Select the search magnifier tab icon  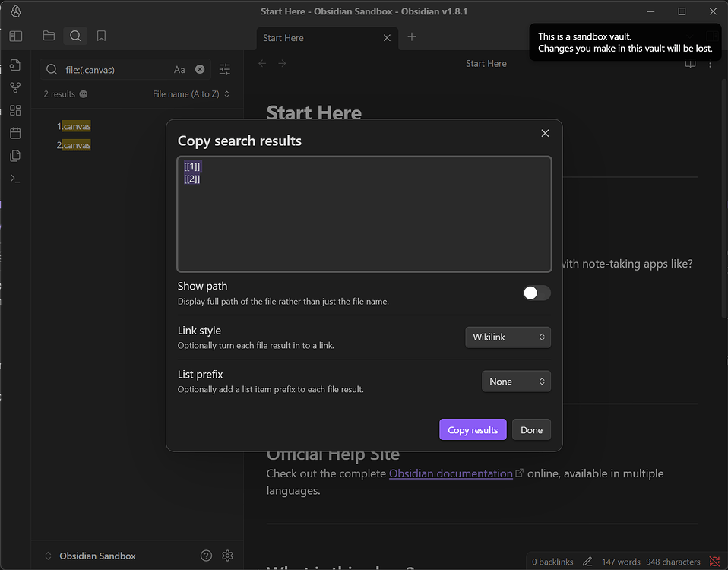tap(75, 36)
